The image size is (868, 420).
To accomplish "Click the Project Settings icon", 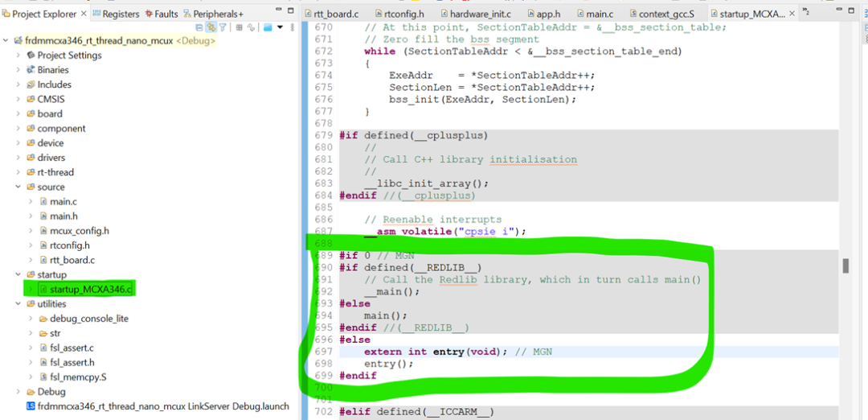I will tap(31, 56).
